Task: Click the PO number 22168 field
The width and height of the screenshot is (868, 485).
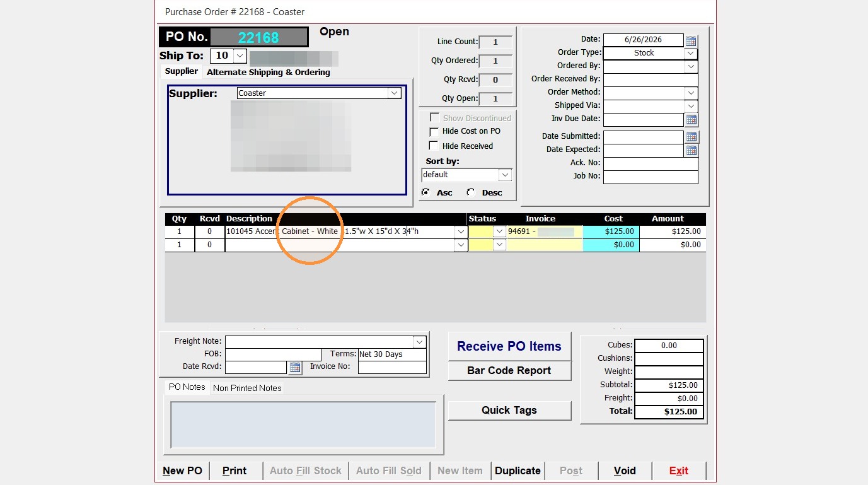Action: click(258, 37)
